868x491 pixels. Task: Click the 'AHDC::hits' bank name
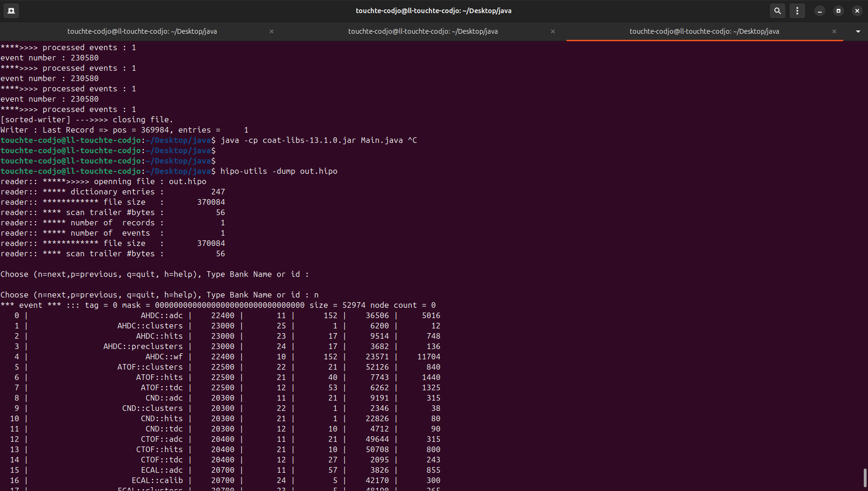[x=160, y=336]
